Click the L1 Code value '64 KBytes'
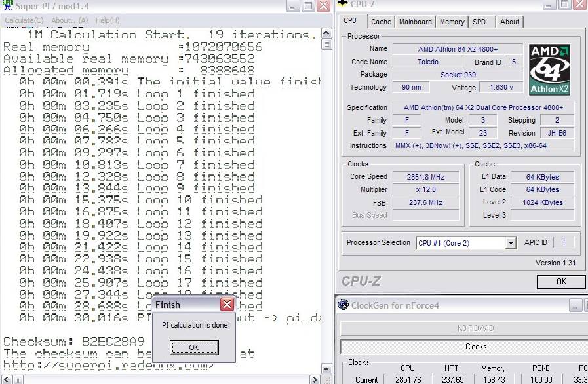The width and height of the screenshot is (588, 384). (x=542, y=190)
